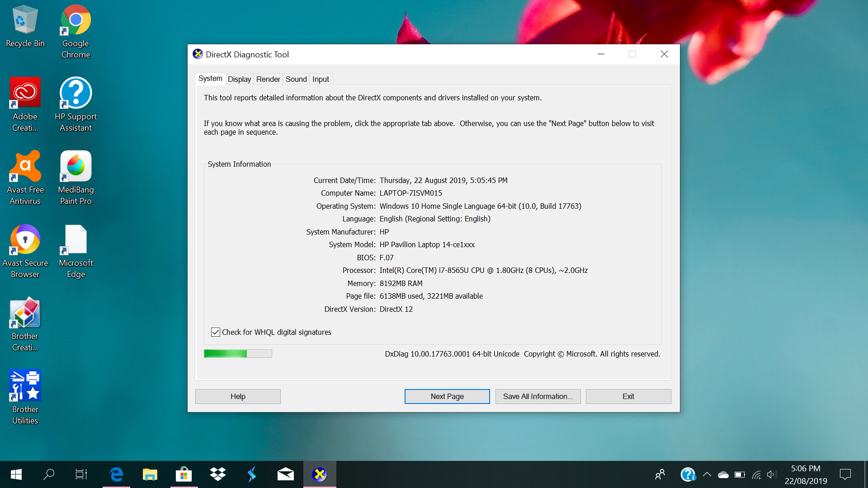Launch Google Chrome from the desktop
Screen dimensions: 868x488
75,32
